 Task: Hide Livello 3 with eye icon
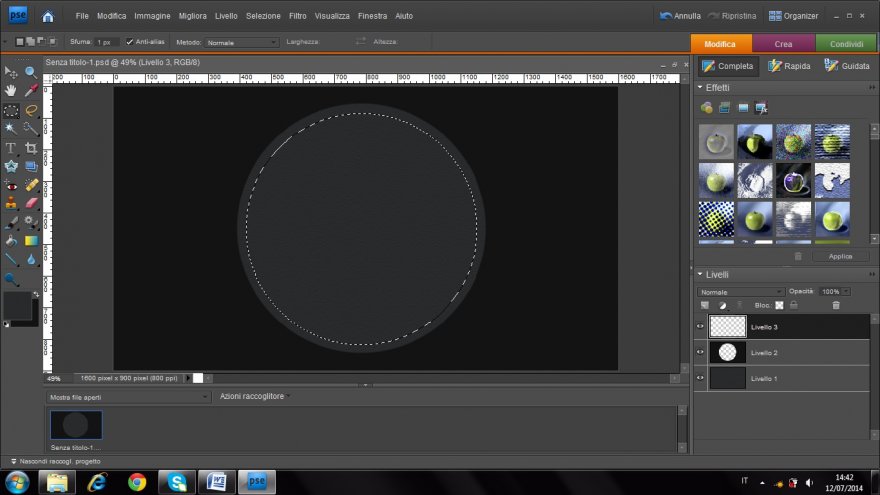[x=701, y=326]
